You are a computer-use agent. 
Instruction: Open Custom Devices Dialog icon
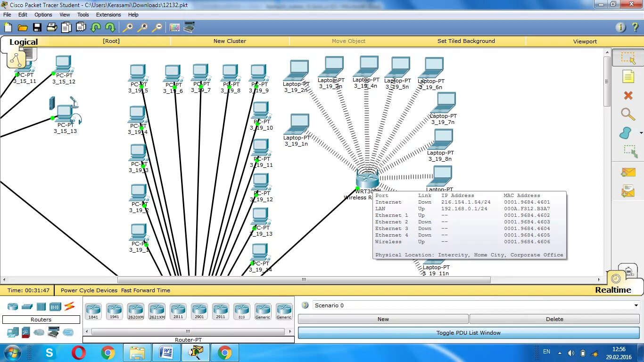[x=189, y=27]
